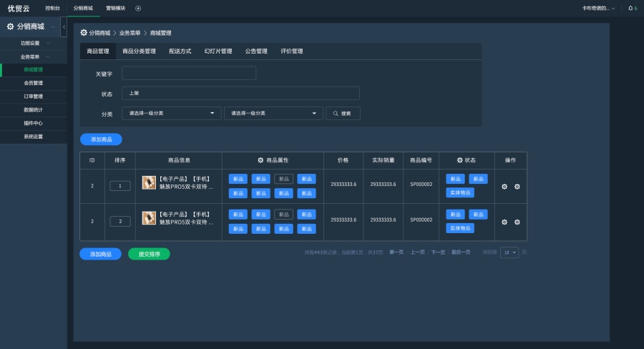Image resolution: width=644 pixels, height=349 pixels.
Task: Click the left gear action in sort-2 row
Action: (x=504, y=222)
